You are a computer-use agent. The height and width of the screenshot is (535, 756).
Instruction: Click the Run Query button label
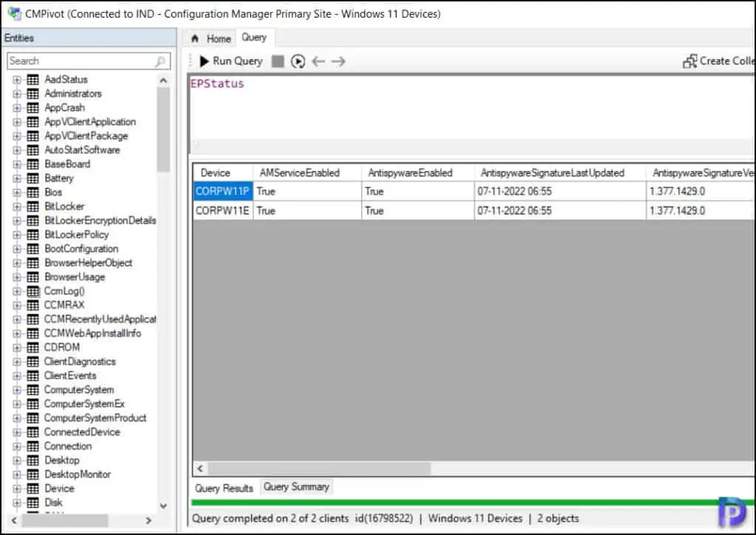click(x=238, y=61)
